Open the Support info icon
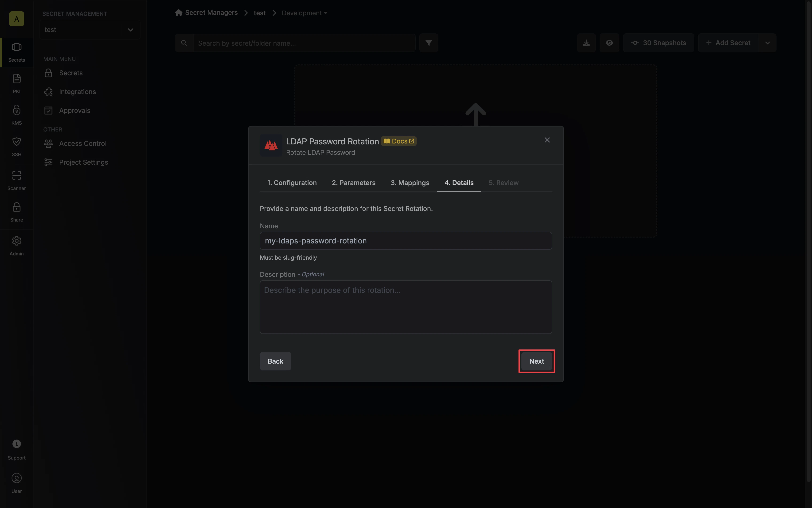The width and height of the screenshot is (812, 508). 16,444
